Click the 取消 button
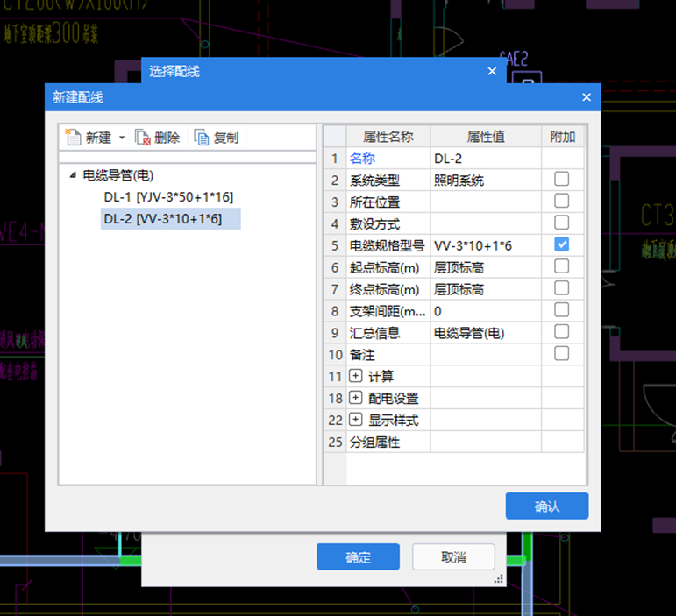 (453, 557)
